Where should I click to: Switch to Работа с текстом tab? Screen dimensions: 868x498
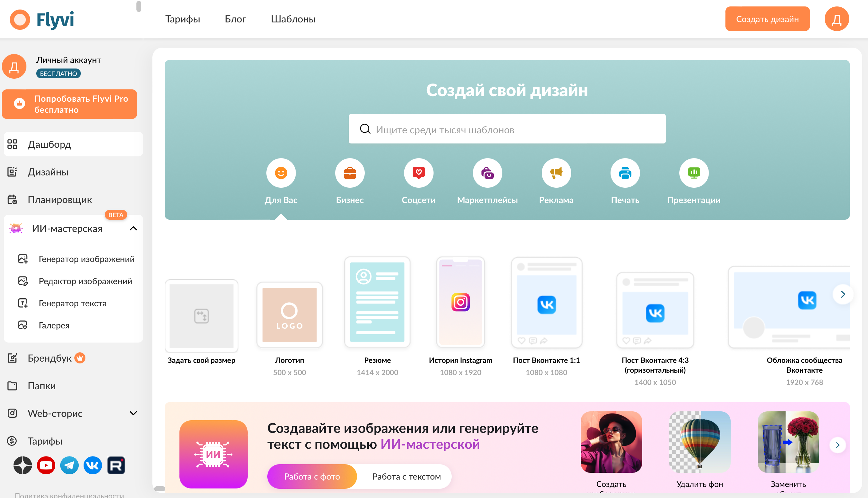(x=406, y=476)
